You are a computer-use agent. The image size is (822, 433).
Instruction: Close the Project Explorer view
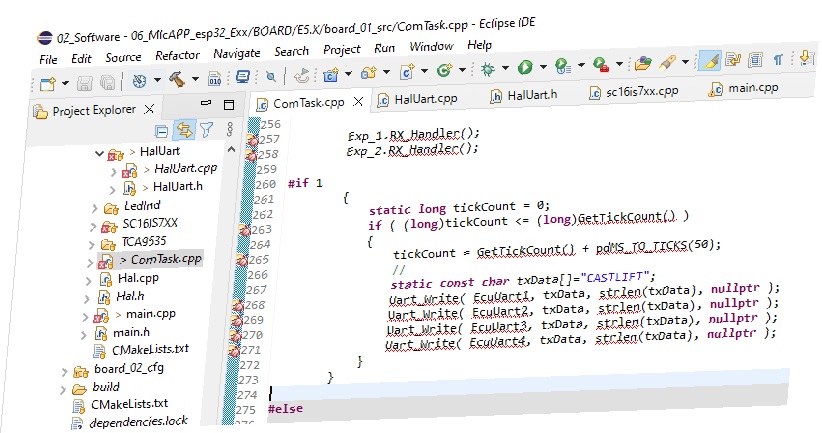149,109
